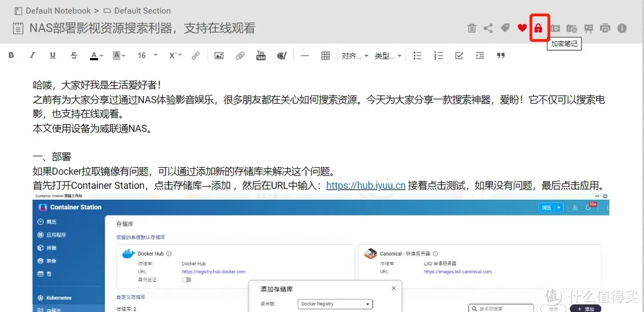Click the snapshot camera icon in header
The height and width of the screenshot is (312, 644).
555,29
